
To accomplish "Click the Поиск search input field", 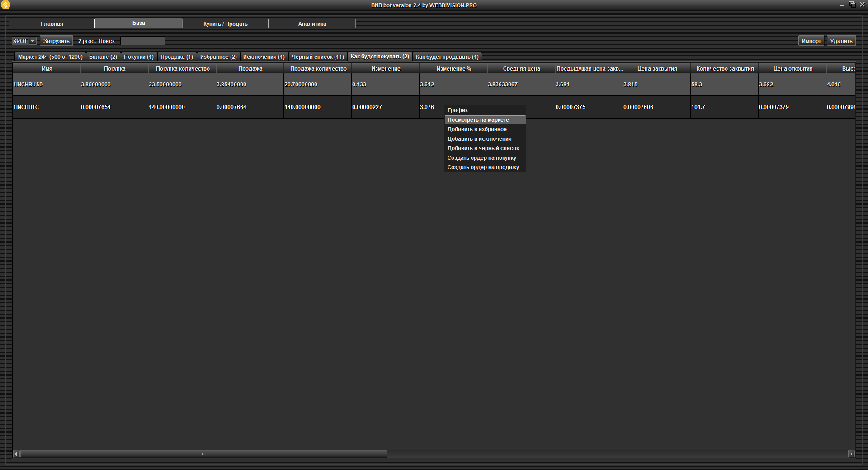I will (x=142, y=41).
